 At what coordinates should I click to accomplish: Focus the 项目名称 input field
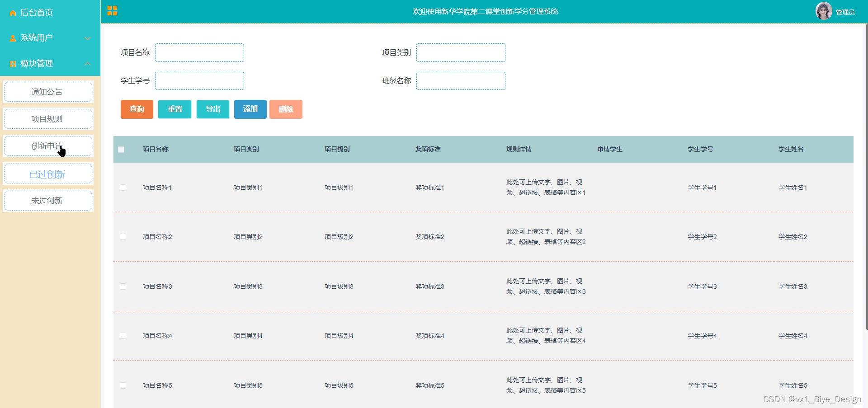199,52
